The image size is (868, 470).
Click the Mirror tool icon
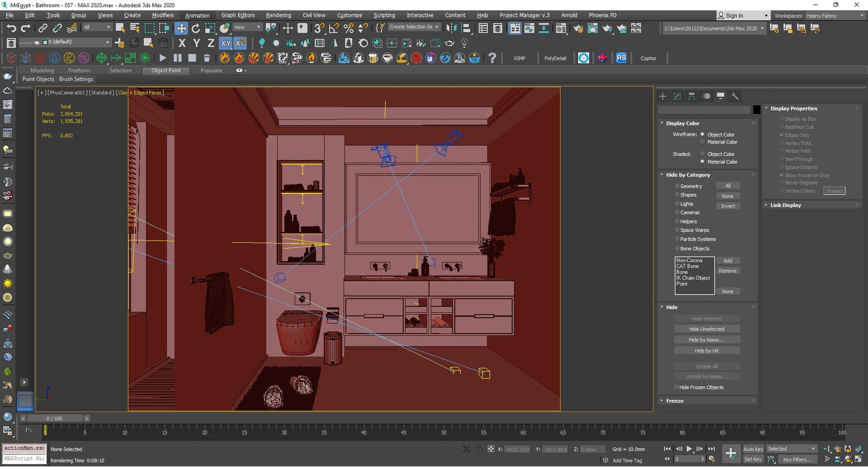tap(451, 28)
